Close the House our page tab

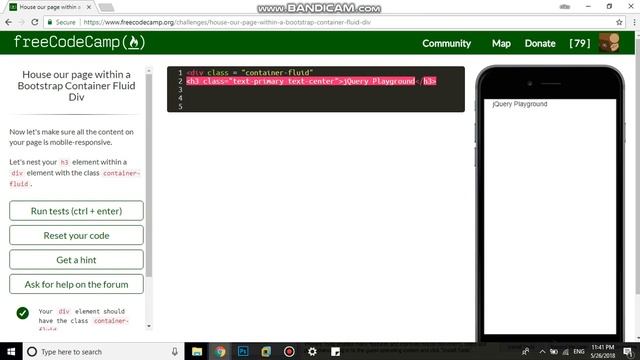(x=89, y=7)
